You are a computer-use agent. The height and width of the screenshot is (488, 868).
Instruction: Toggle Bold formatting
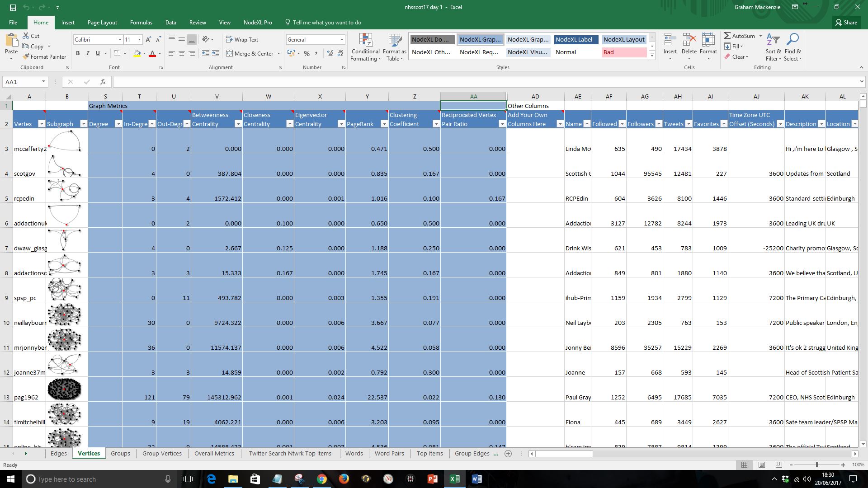click(x=78, y=53)
